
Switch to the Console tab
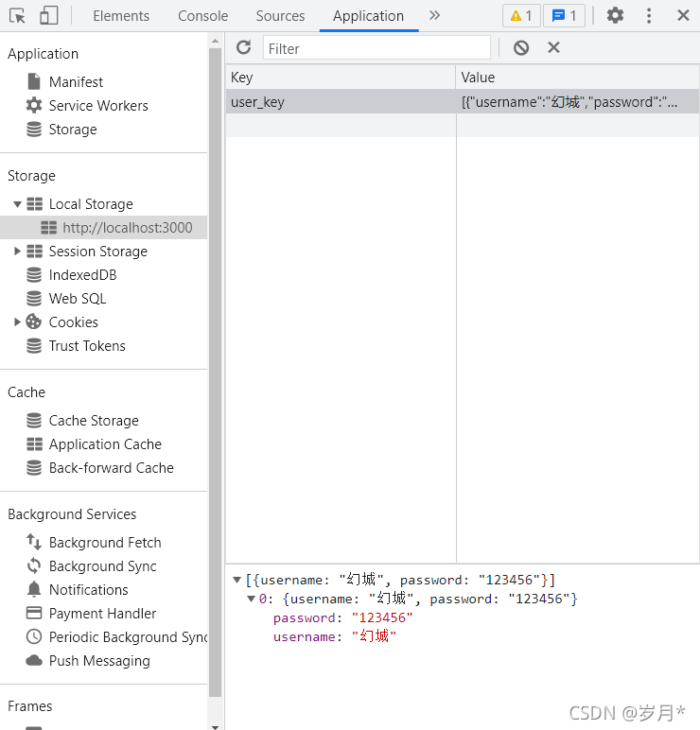(203, 16)
